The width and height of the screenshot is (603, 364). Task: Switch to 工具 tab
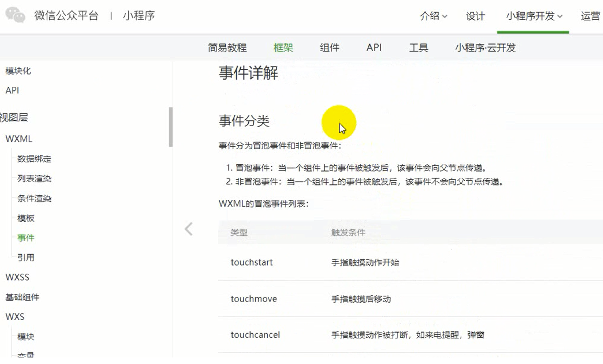coord(419,48)
